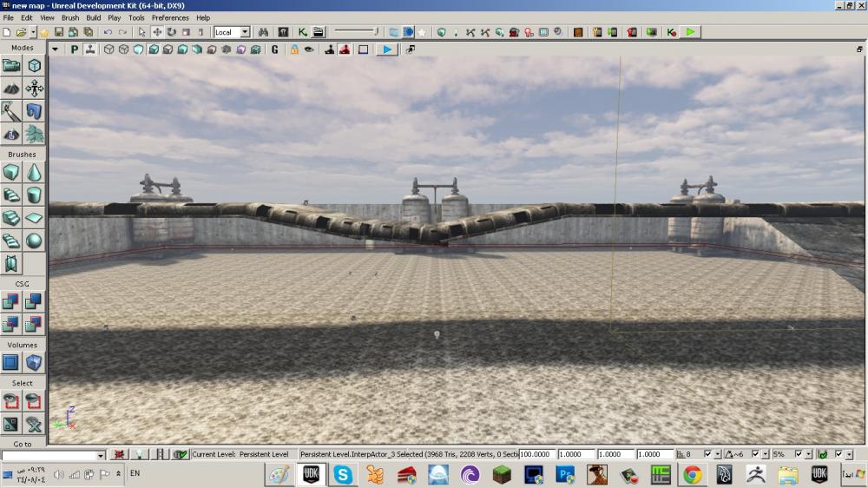Adjust the camera speed slider in the toolbar
This screenshot has width=868, height=488.
357,31
